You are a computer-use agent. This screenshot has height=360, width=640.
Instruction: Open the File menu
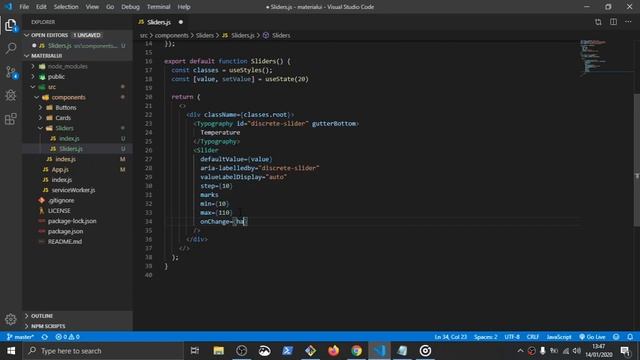click(x=24, y=7)
